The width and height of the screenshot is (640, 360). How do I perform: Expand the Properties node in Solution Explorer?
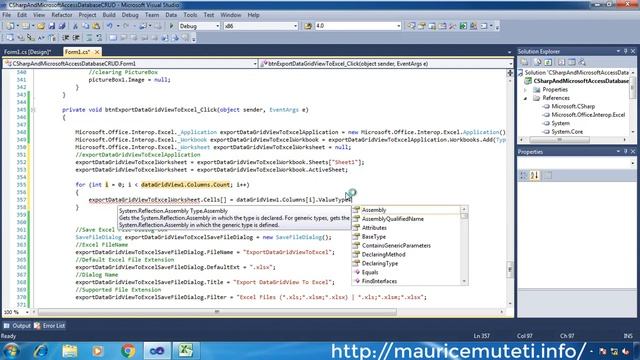(x=526, y=90)
